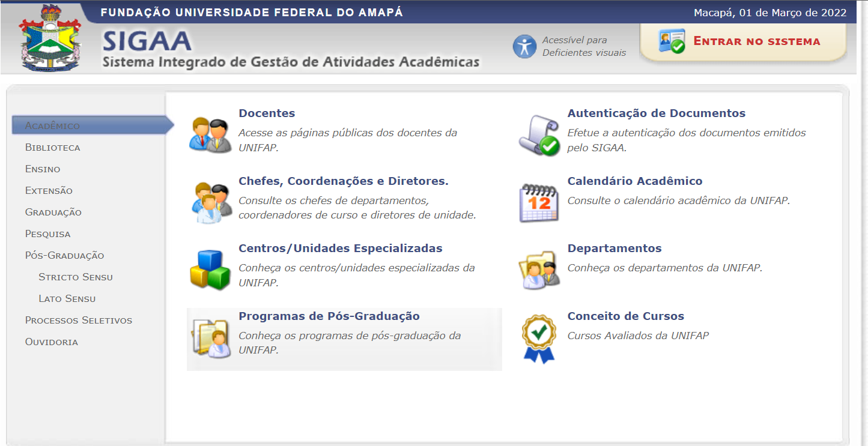Open Chefes, Coordenações e Diretores link
The height and width of the screenshot is (446, 868).
tap(344, 181)
